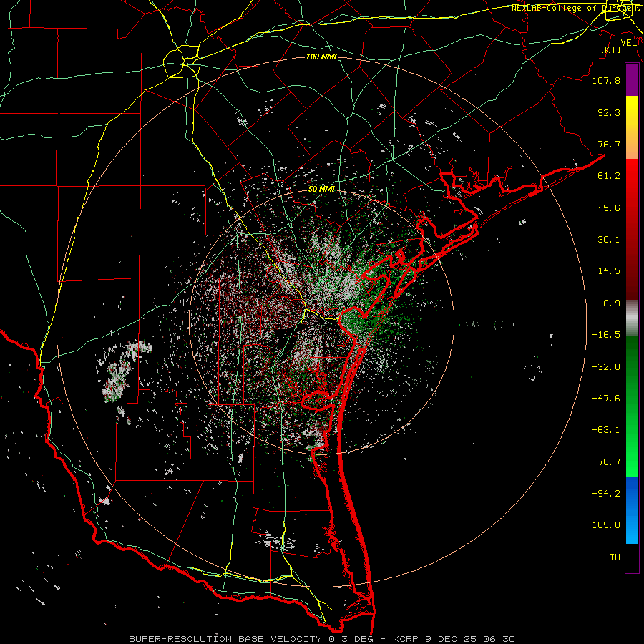This screenshot has width=644, height=644.
Task: Click the 76.7 legend value
Action: click(609, 144)
